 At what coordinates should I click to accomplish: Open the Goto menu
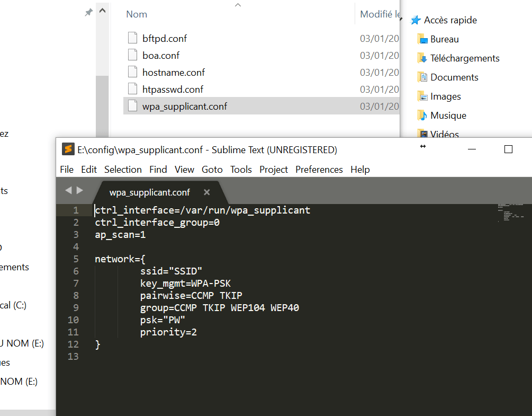point(212,170)
